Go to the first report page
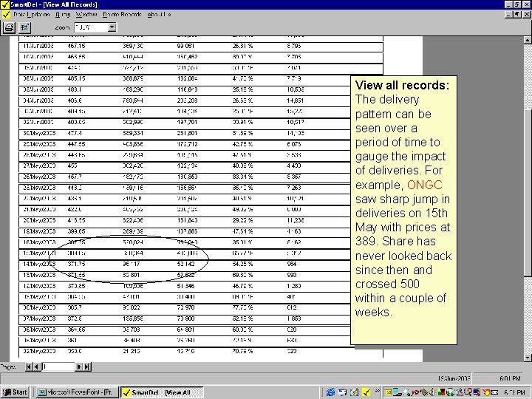 (29, 366)
